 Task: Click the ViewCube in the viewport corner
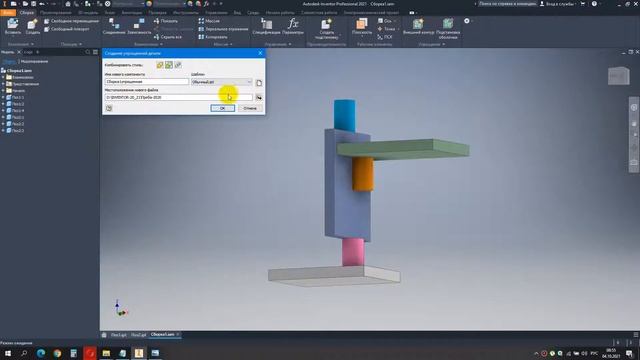tap(618, 76)
